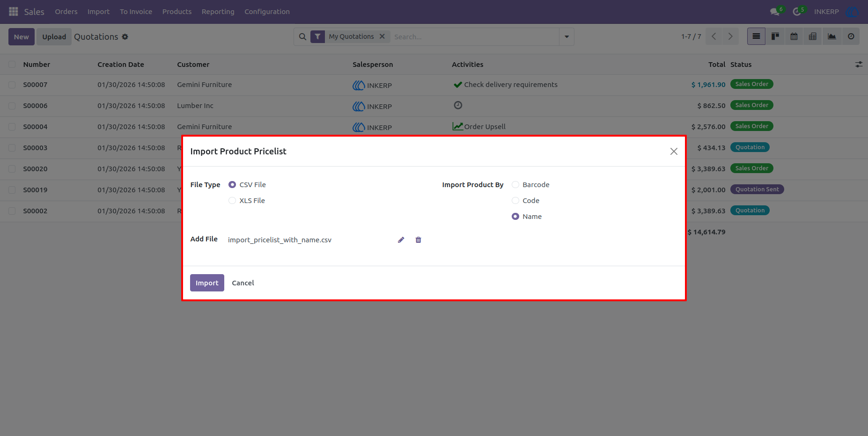The width and height of the screenshot is (868, 436).
Task: Choose Code import option
Action: (515, 201)
